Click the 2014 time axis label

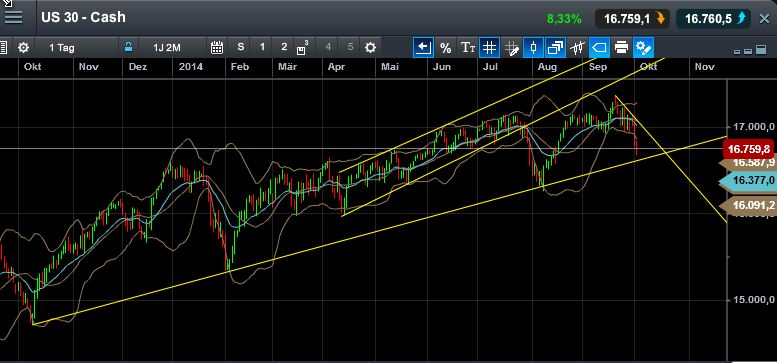[191, 67]
